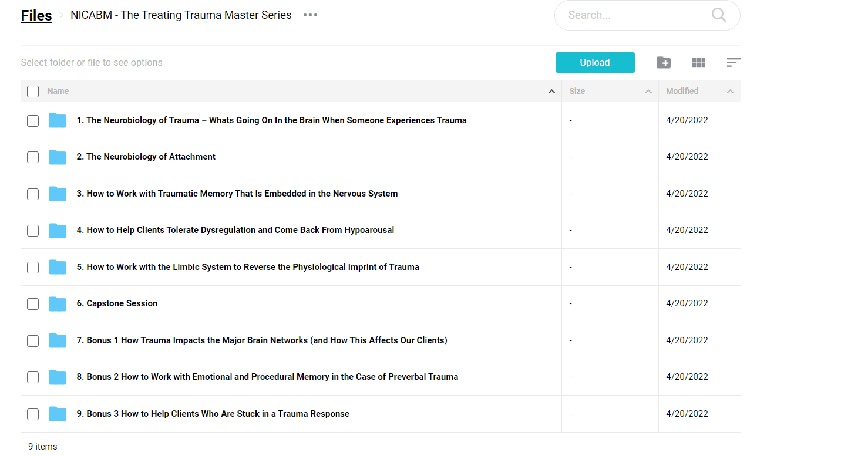Open folder 8. Bonus 2 Preverbal Trauma
Viewport: 868px width, 456px height.
pos(267,377)
